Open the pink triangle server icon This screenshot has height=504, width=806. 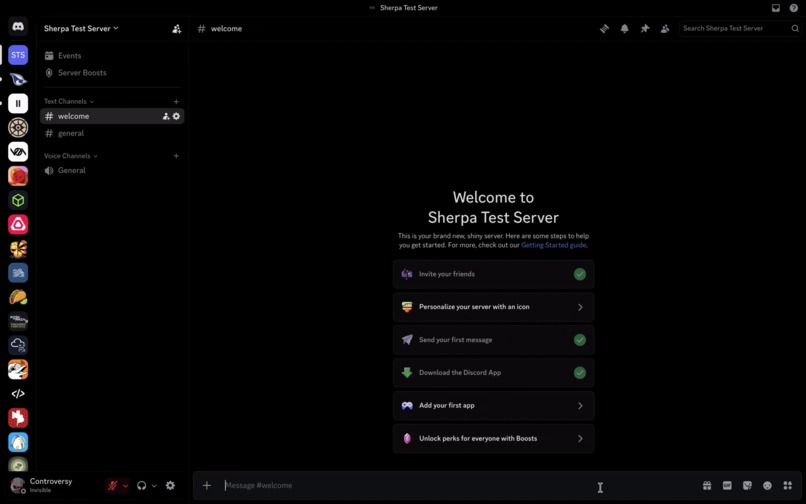click(18, 224)
